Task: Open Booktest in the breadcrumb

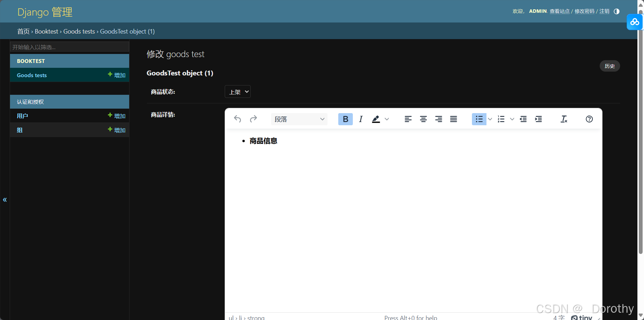Action: coord(46,31)
